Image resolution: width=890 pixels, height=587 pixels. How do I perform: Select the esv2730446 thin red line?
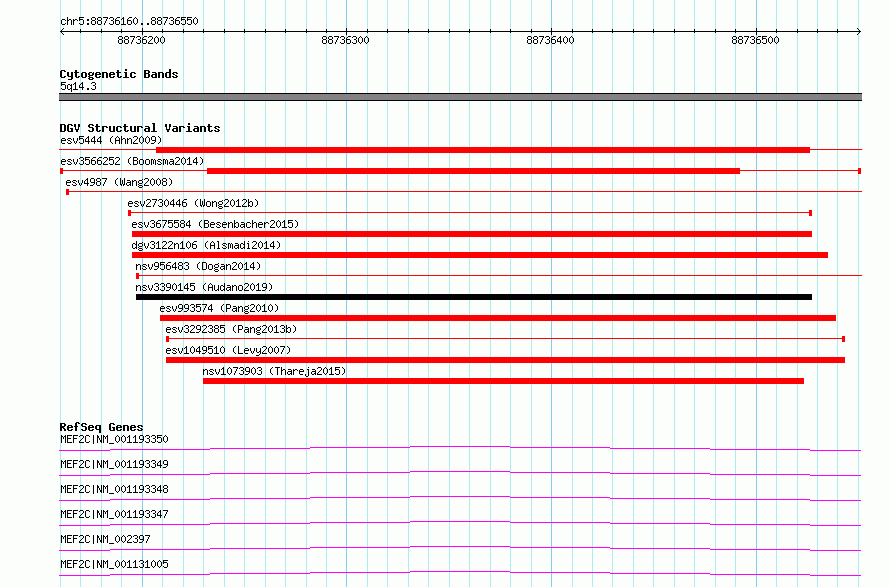tap(470, 213)
